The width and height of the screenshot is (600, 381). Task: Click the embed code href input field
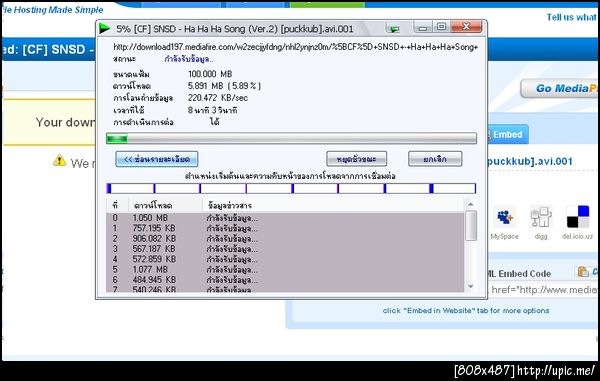[543, 290]
